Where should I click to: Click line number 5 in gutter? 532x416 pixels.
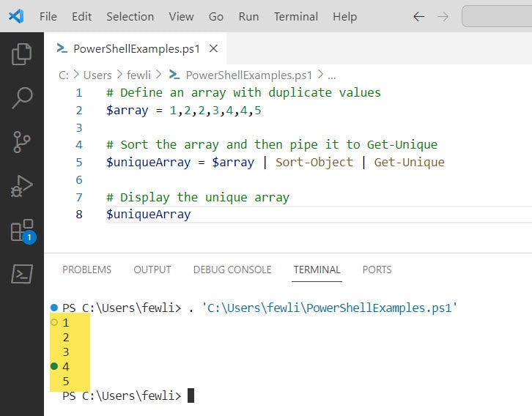pos(79,162)
